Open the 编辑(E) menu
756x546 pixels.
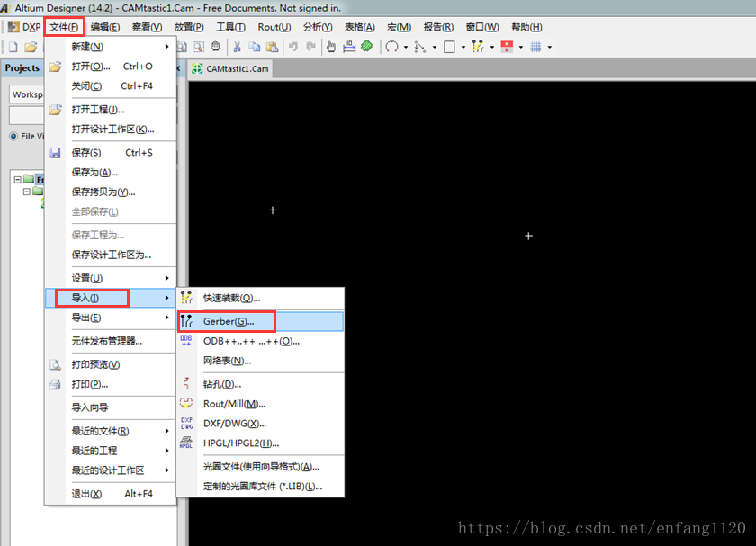click(105, 27)
